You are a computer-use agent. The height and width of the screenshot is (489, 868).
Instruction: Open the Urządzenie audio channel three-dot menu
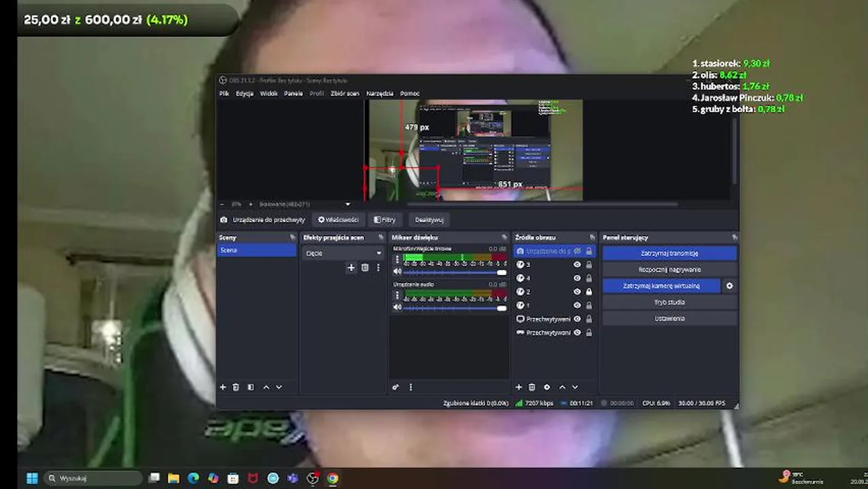point(397,295)
